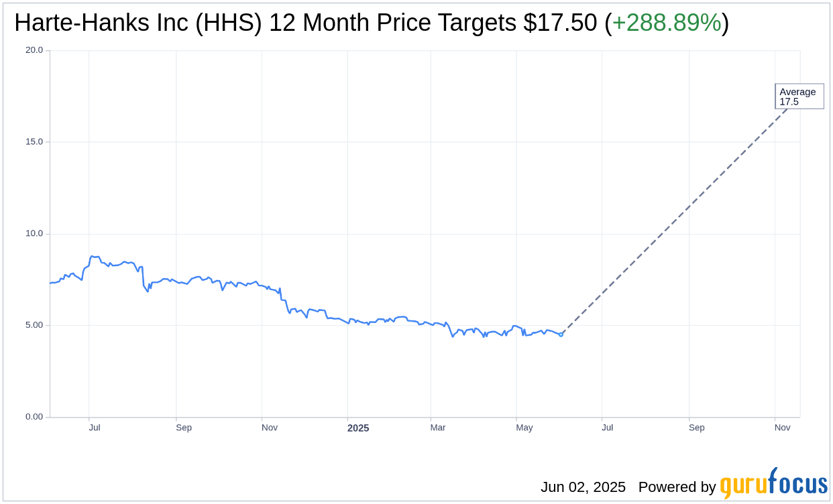Click the last price point marker circle
833x504 pixels.
561,334
